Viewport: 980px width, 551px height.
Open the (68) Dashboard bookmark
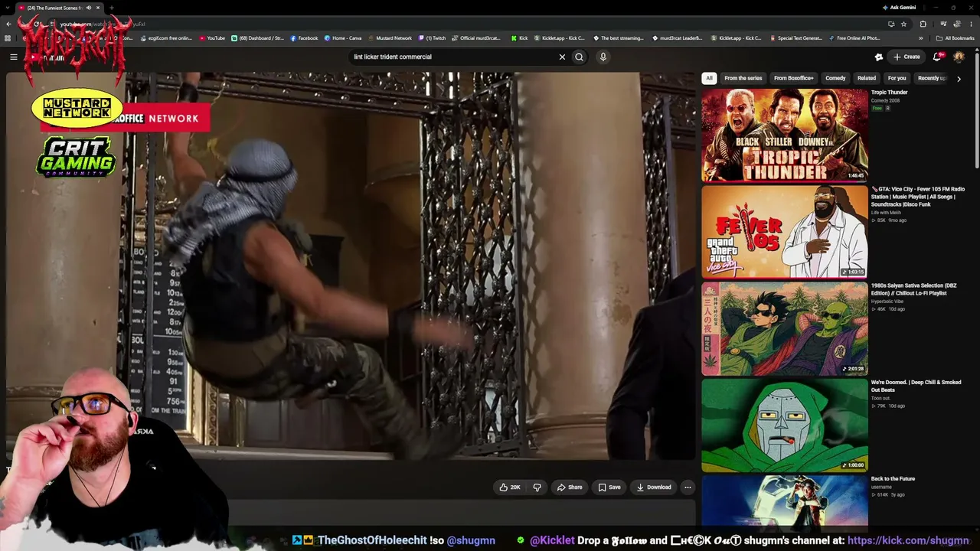258,38
